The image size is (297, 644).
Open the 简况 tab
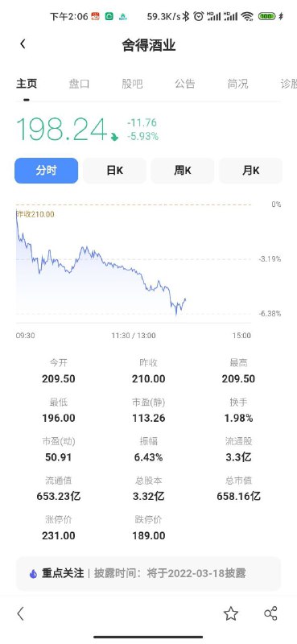(238, 84)
